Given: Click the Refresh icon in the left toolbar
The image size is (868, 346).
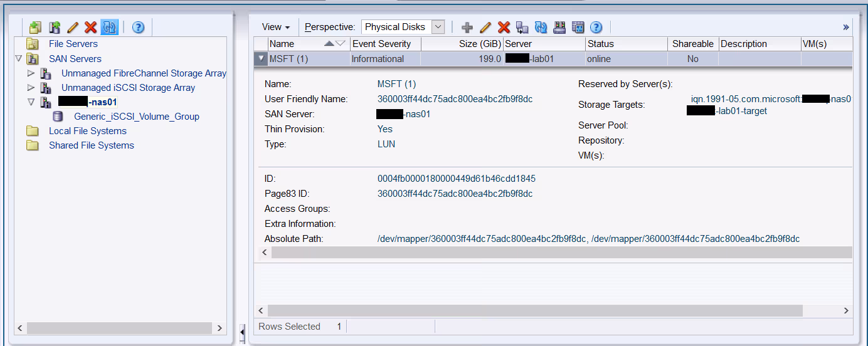Looking at the screenshot, I should pos(109,27).
